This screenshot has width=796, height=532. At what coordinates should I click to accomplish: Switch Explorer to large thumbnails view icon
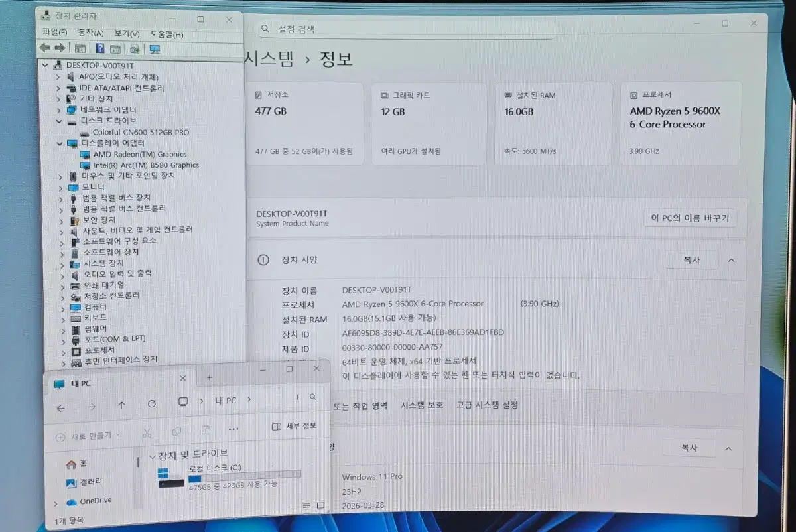pos(320,505)
